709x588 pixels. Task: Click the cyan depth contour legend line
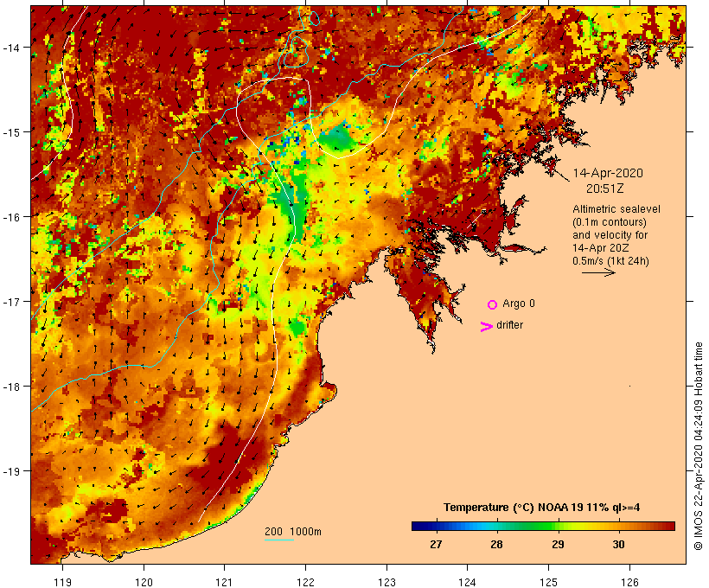(x=279, y=540)
